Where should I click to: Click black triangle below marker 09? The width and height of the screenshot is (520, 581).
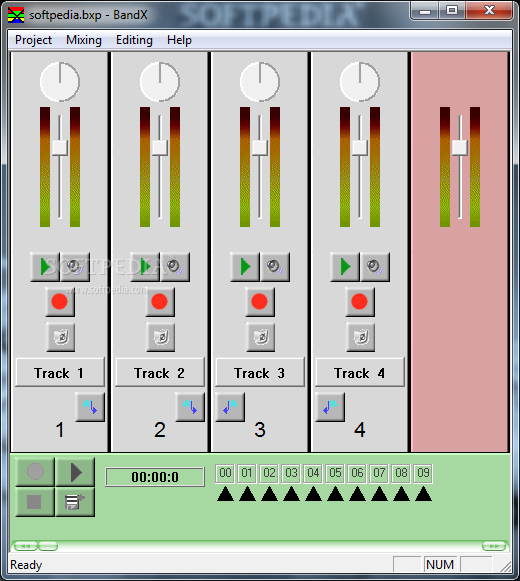[423, 494]
